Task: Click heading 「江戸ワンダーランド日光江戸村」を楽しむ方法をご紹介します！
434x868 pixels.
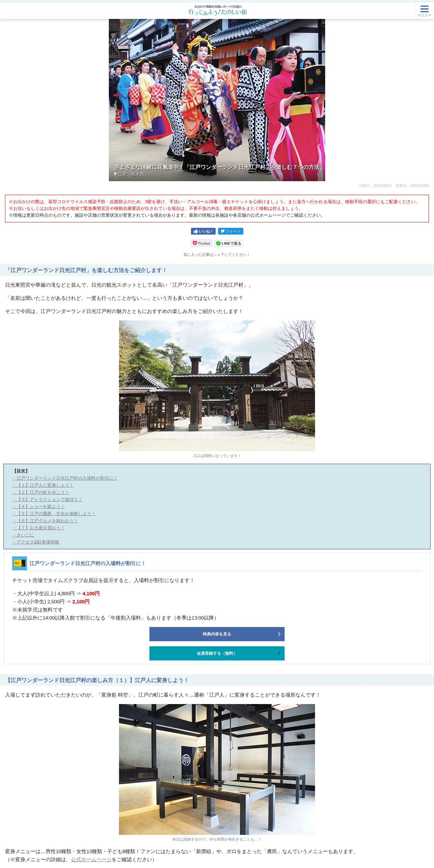Action: [x=86, y=270]
